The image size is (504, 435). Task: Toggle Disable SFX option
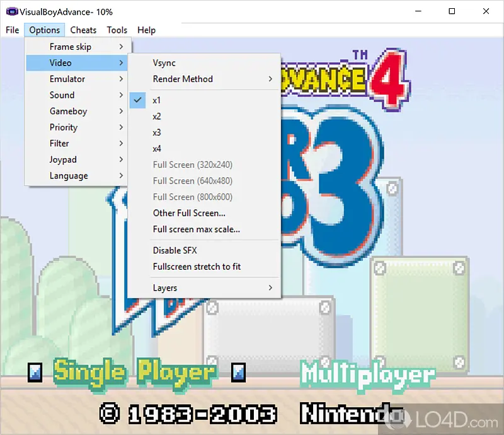[x=175, y=250]
